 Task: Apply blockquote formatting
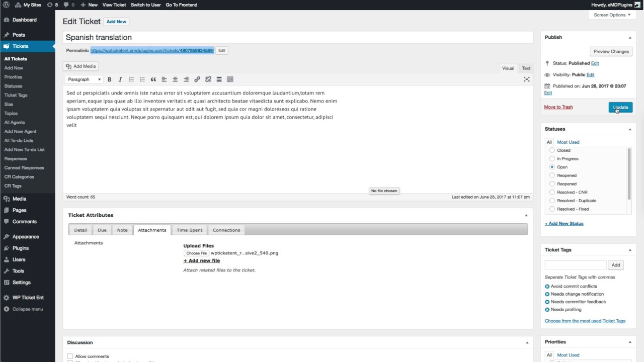click(153, 79)
